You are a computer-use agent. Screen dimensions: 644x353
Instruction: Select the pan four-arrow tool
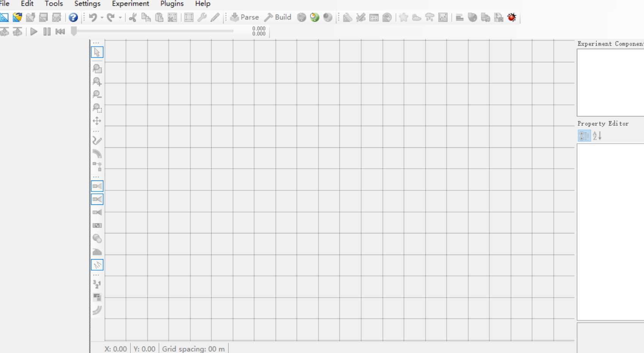(x=97, y=121)
